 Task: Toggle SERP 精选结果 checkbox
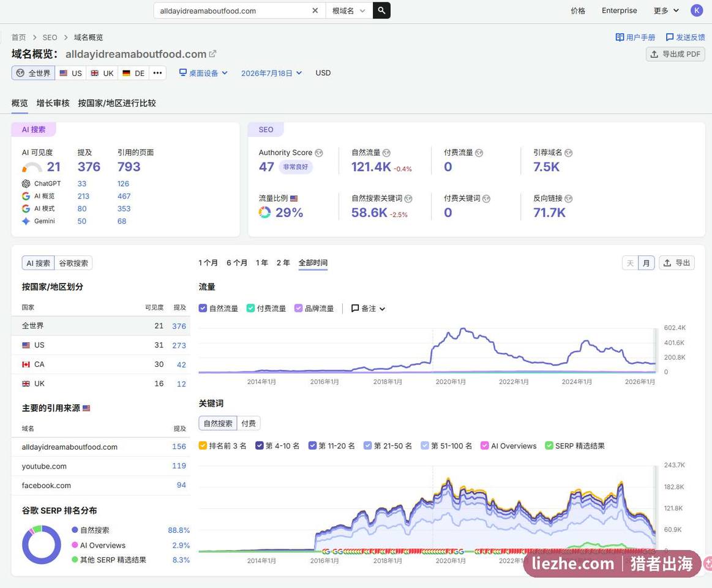point(549,445)
